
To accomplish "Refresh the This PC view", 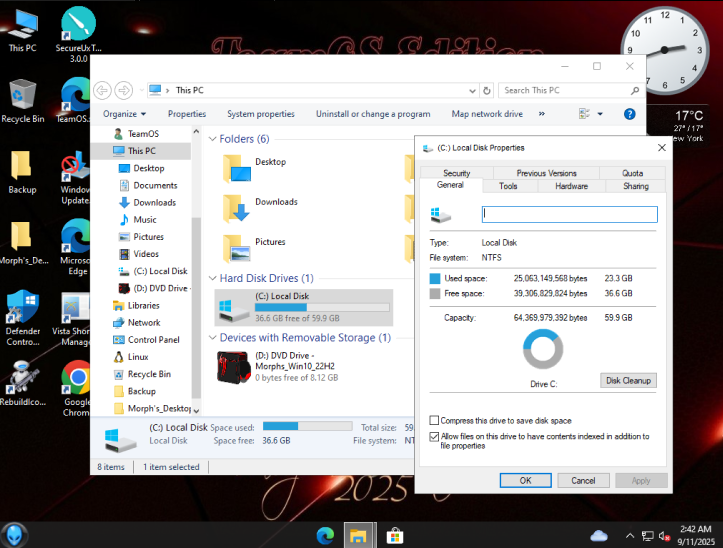I will pyautogui.click(x=487, y=91).
